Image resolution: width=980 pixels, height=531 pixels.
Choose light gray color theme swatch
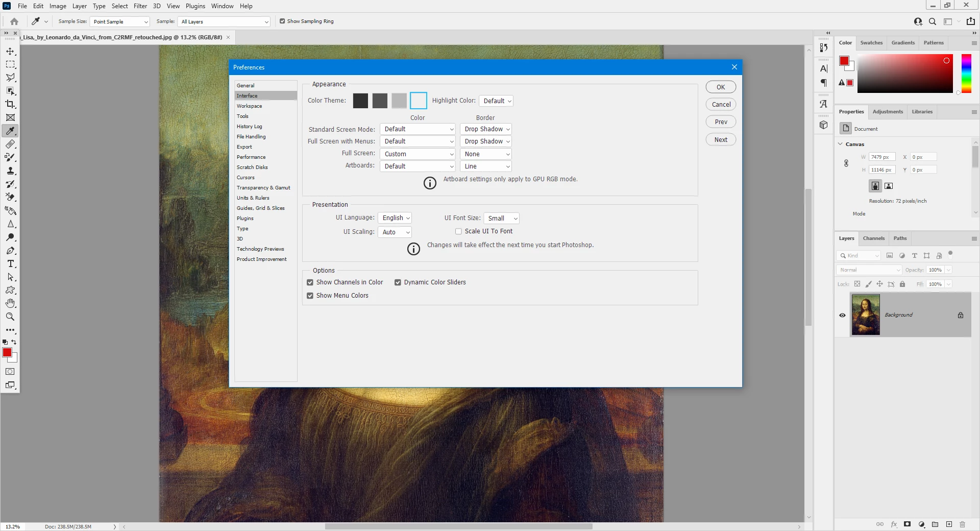pyautogui.click(x=399, y=101)
